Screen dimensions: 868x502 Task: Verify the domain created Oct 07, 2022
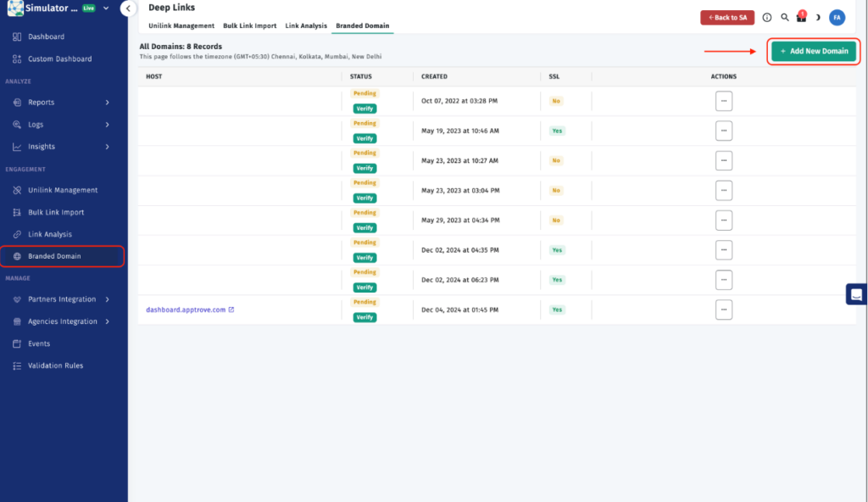pos(364,109)
